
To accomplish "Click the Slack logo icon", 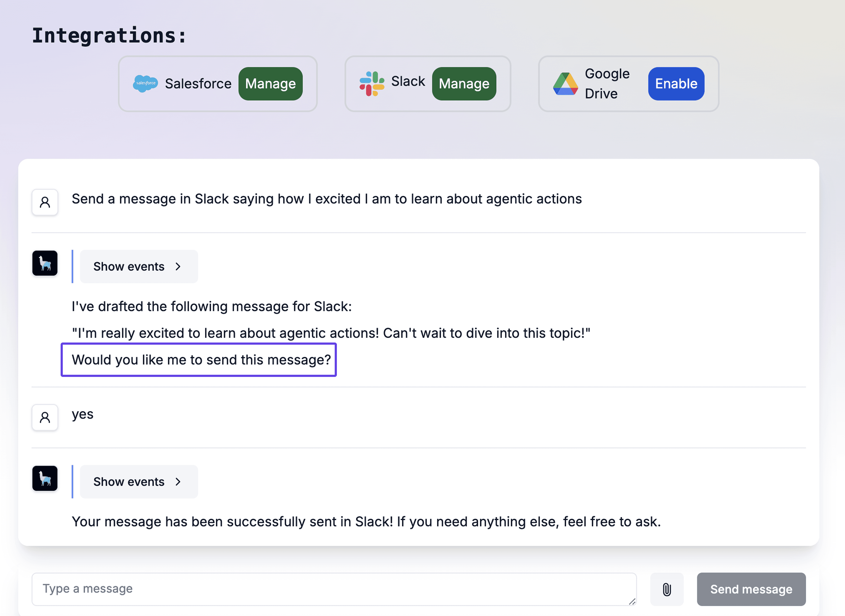I will [x=372, y=84].
